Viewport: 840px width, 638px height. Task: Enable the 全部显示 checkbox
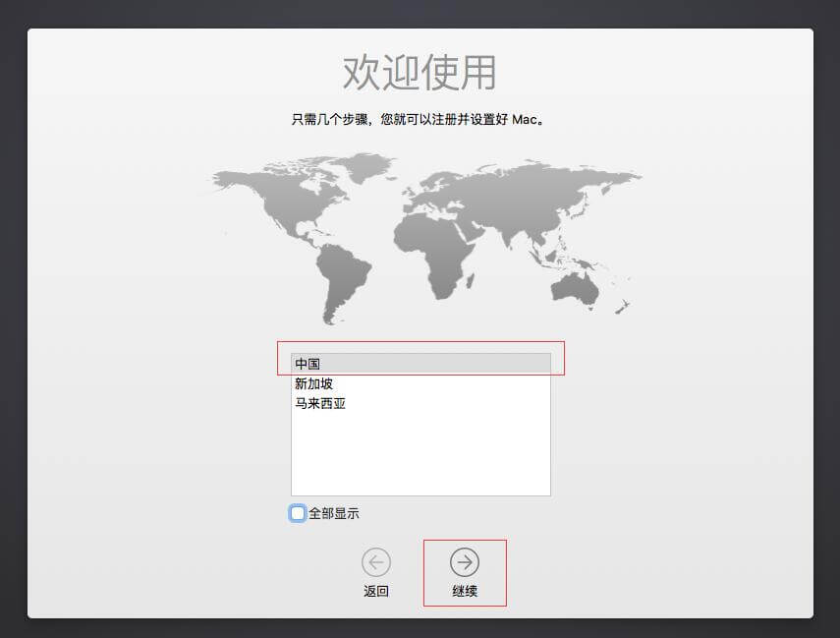click(298, 513)
